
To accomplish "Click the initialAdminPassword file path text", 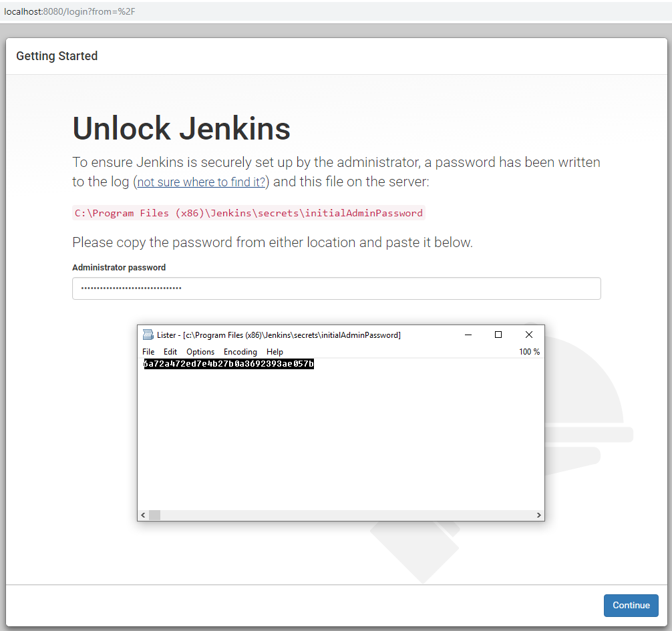I will pos(248,213).
